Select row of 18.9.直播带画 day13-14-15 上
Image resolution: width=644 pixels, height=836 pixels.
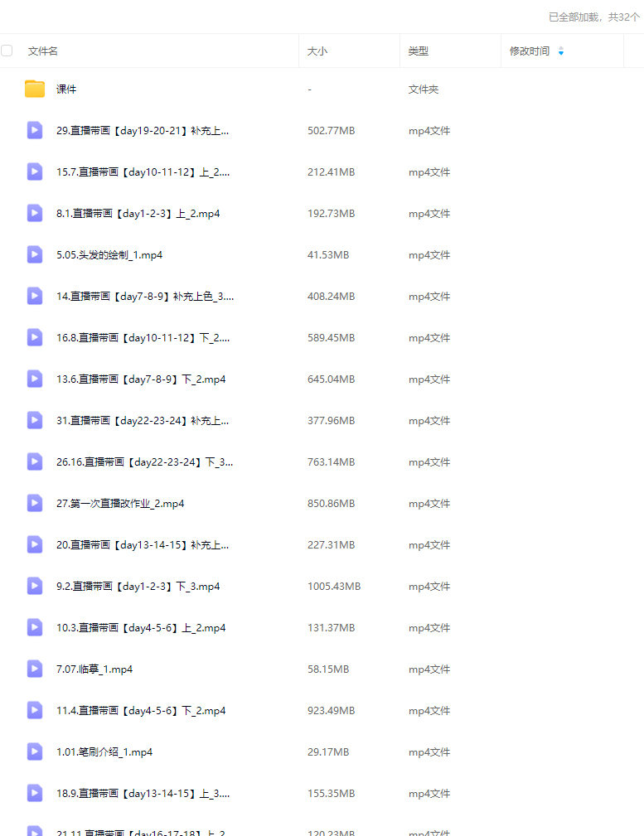click(322, 794)
